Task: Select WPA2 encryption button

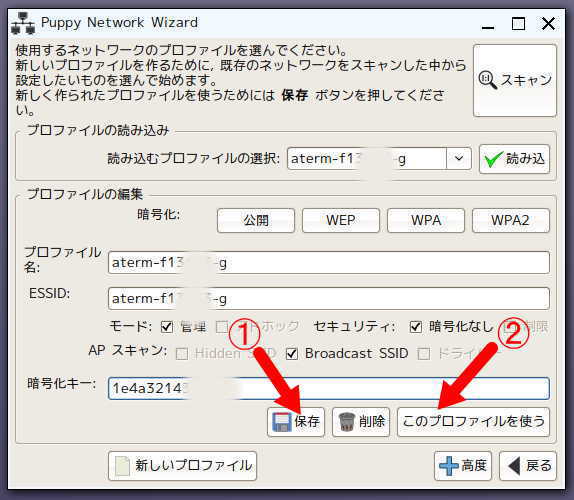Action: (511, 220)
